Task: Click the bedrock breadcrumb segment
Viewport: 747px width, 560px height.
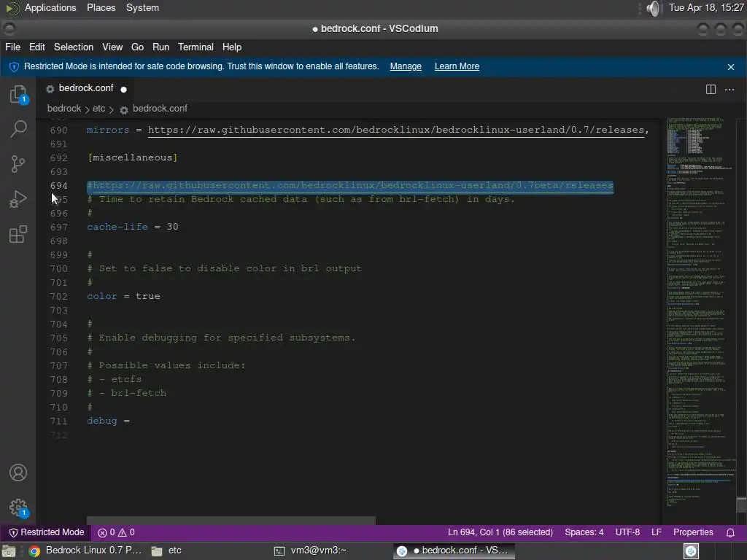Action: (64, 109)
